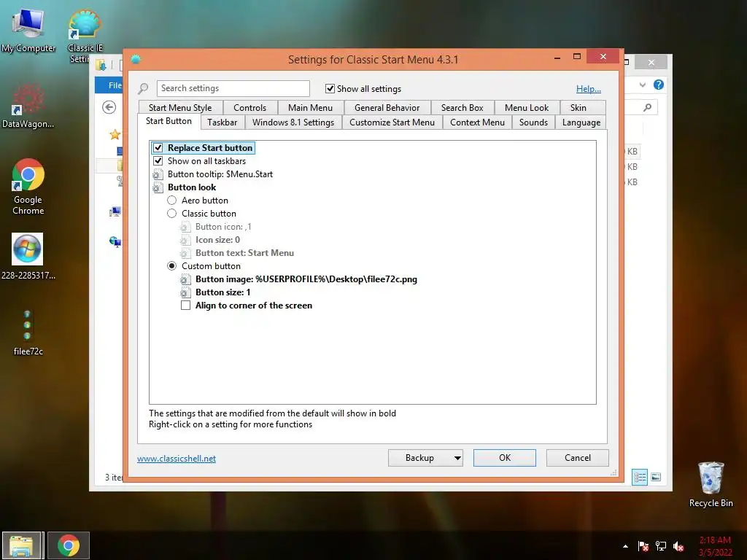The width and height of the screenshot is (747, 560).
Task: Open Windows 8.1 Settings tab
Action: point(293,122)
